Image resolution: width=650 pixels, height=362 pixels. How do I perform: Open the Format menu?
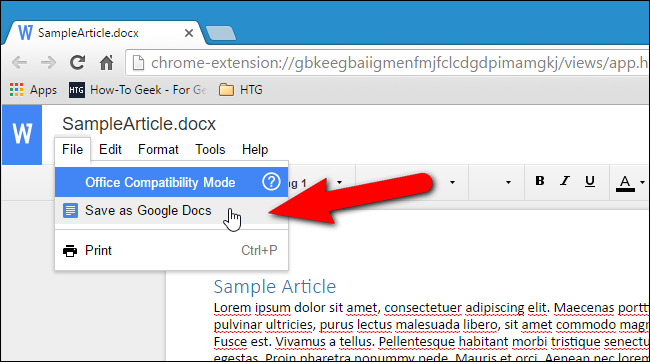[158, 149]
